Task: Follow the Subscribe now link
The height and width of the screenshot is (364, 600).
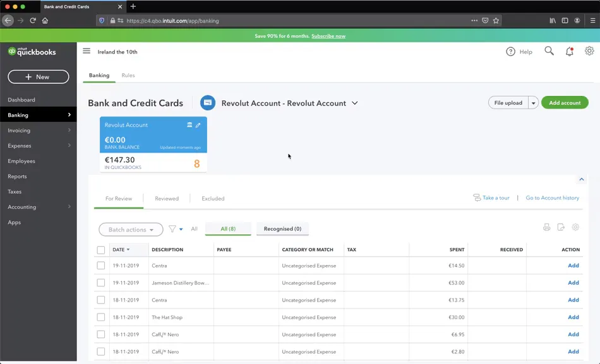Action: tap(328, 36)
